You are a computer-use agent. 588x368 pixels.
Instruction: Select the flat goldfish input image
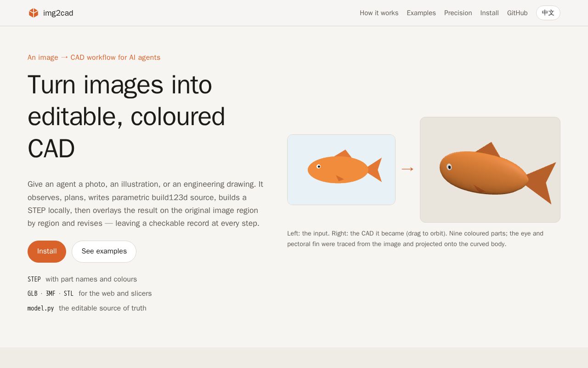341,170
